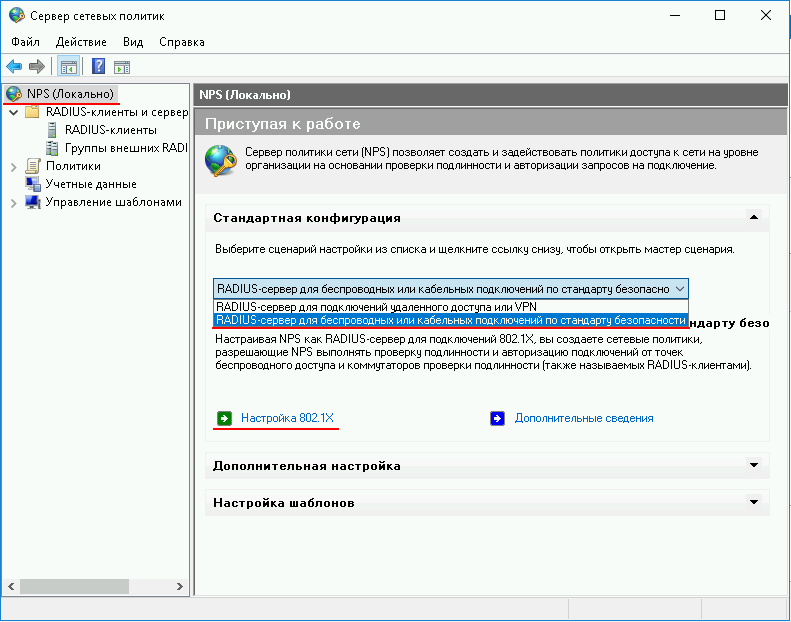Open the Дополнительные сведения link

584,418
